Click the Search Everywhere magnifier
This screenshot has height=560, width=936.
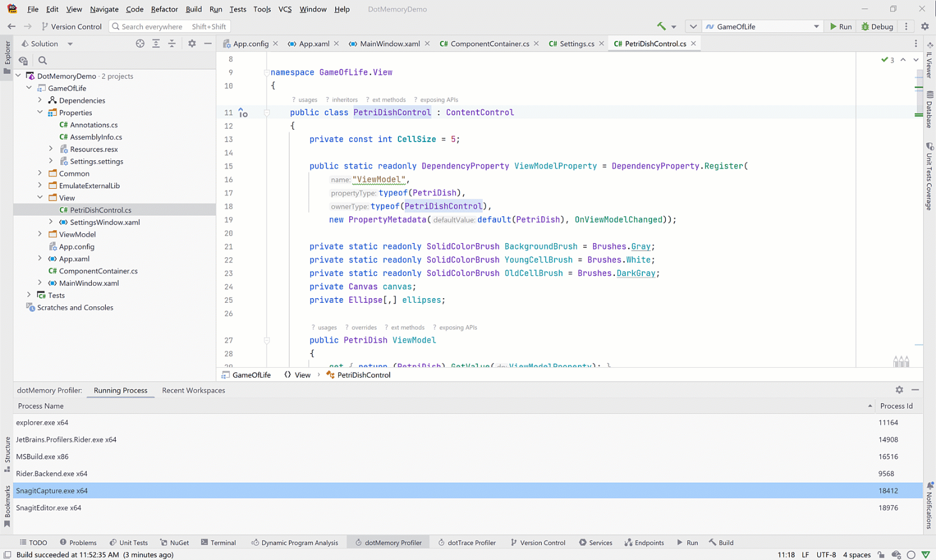click(x=117, y=26)
